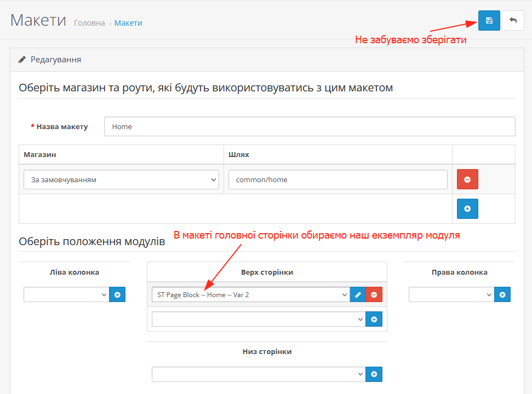The width and height of the screenshot is (532, 394).
Task: Save the layout with the floppy disk button
Action: click(x=489, y=21)
